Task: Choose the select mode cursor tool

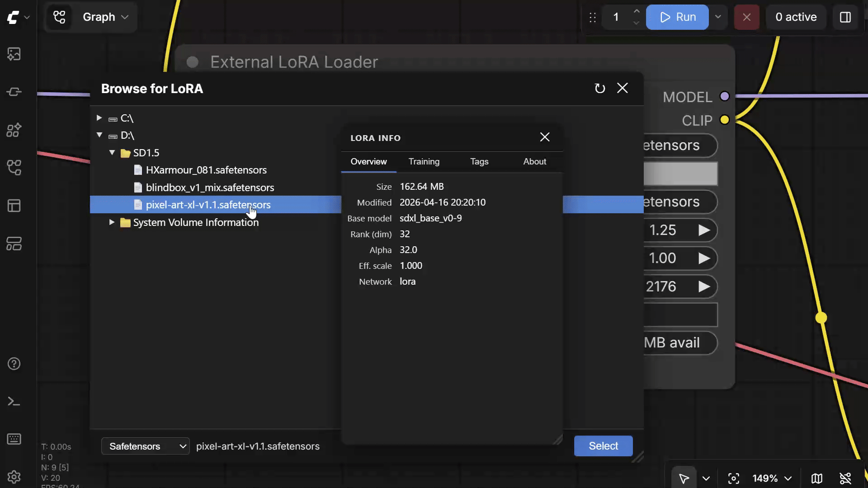Action: click(x=684, y=478)
